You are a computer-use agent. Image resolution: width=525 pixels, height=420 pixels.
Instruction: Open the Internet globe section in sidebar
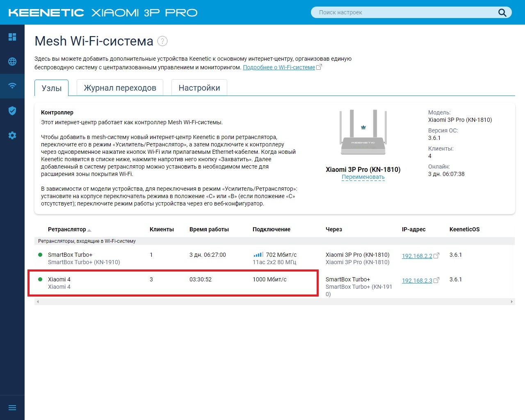pyautogui.click(x=12, y=62)
